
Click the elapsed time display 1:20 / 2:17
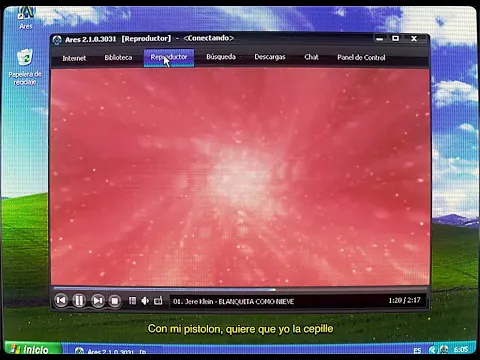(x=404, y=300)
